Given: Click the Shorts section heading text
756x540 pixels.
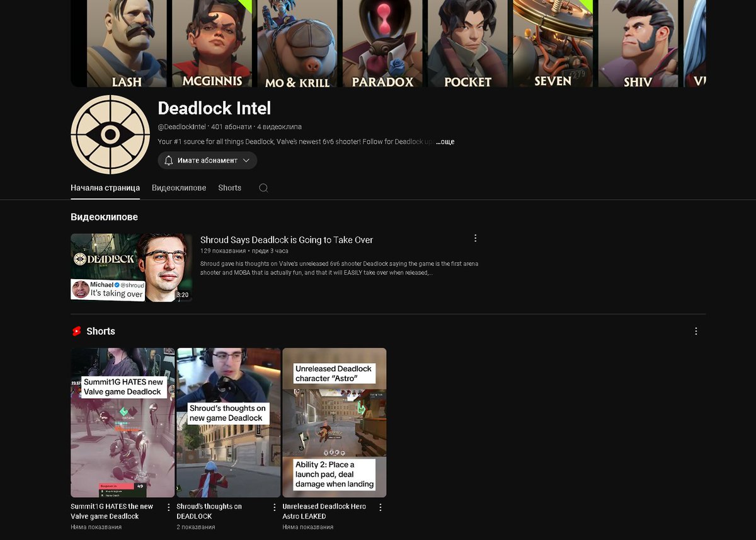Looking at the screenshot, I should pyautogui.click(x=101, y=331).
